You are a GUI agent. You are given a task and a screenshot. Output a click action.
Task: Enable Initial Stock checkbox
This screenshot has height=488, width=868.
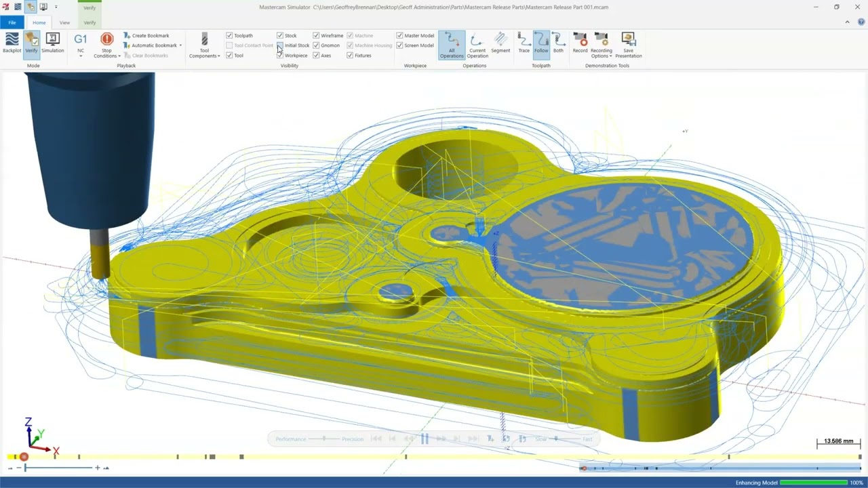click(280, 45)
